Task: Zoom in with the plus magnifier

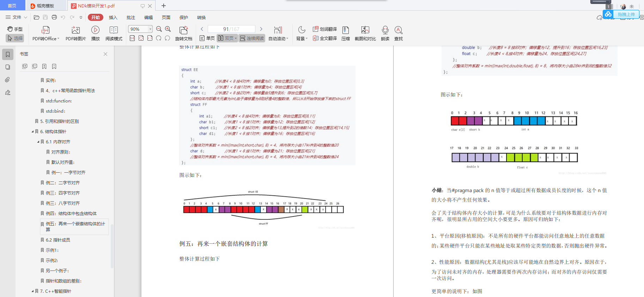Action: (168, 29)
